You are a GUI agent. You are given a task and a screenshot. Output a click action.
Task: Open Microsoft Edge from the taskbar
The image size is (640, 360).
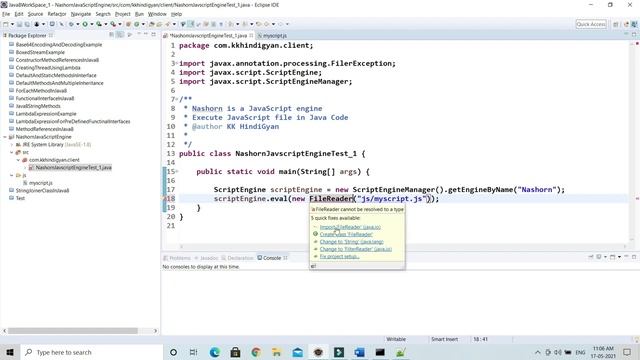(x=215, y=352)
